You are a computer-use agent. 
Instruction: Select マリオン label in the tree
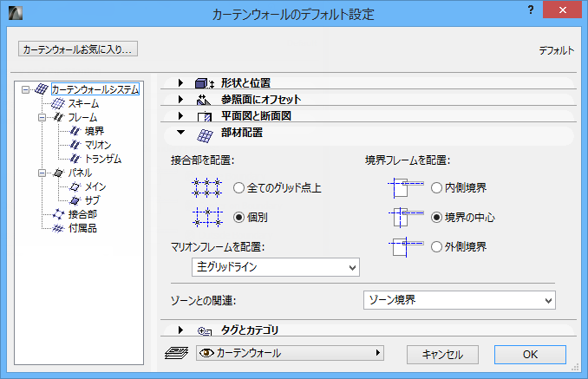click(98, 145)
